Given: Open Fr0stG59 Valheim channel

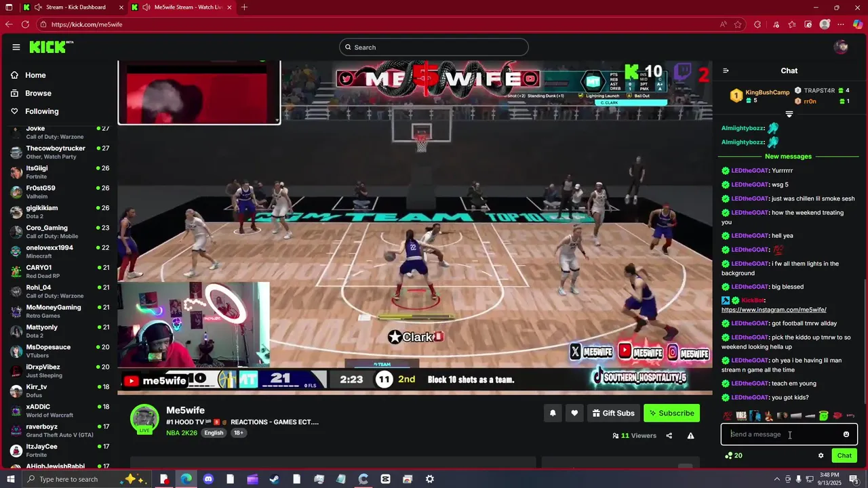Looking at the screenshot, I should click(x=60, y=192).
